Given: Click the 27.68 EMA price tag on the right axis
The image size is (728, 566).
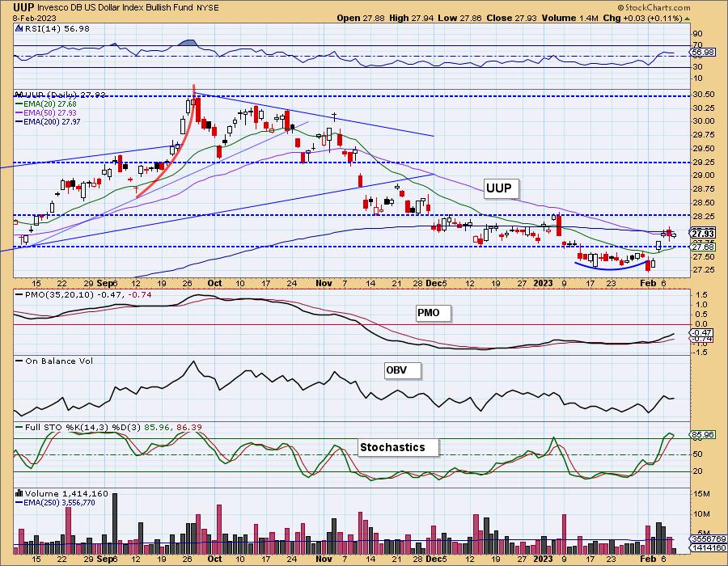Looking at the screenshot, I should click(703, 247).
